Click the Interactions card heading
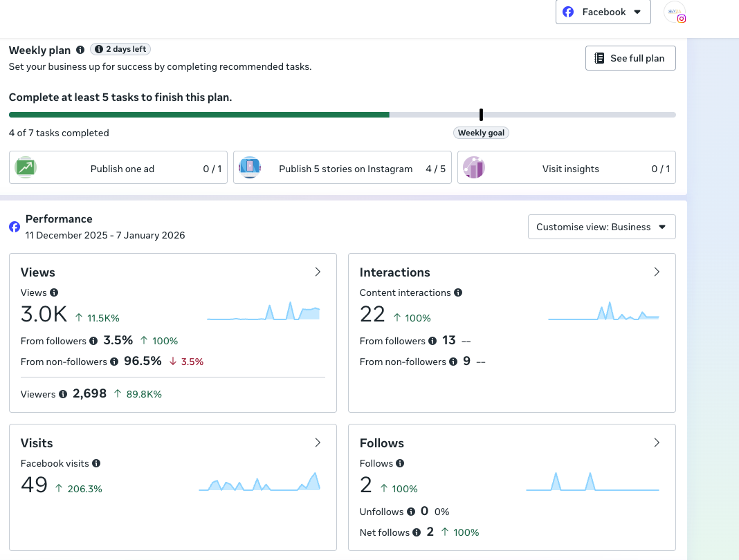Viewport: 739px width, 560px height. tap(394, 272)
